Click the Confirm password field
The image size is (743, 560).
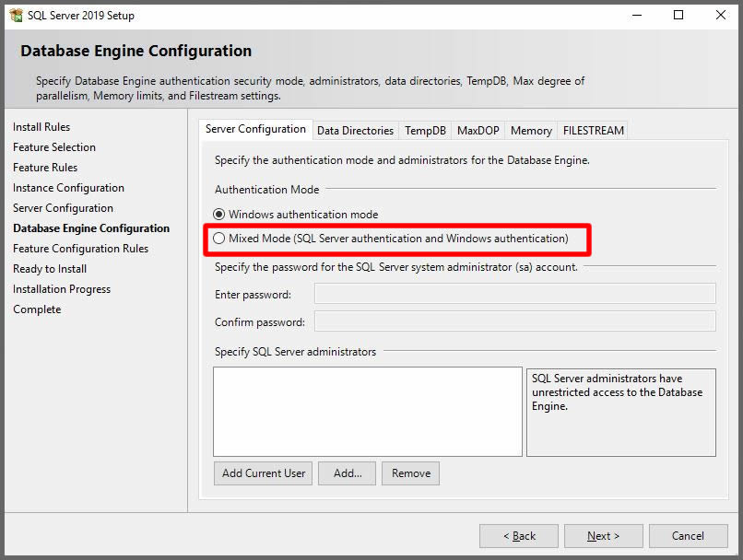click(x=514, y=321)
